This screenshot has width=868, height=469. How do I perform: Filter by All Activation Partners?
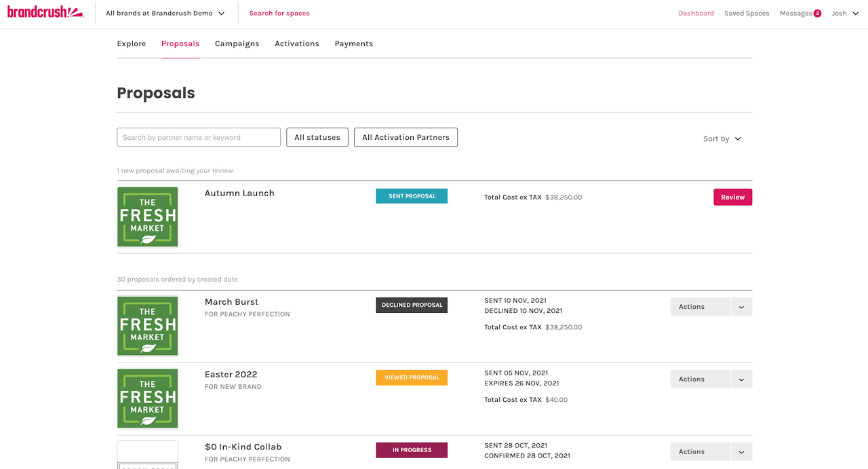coord(406,137)
